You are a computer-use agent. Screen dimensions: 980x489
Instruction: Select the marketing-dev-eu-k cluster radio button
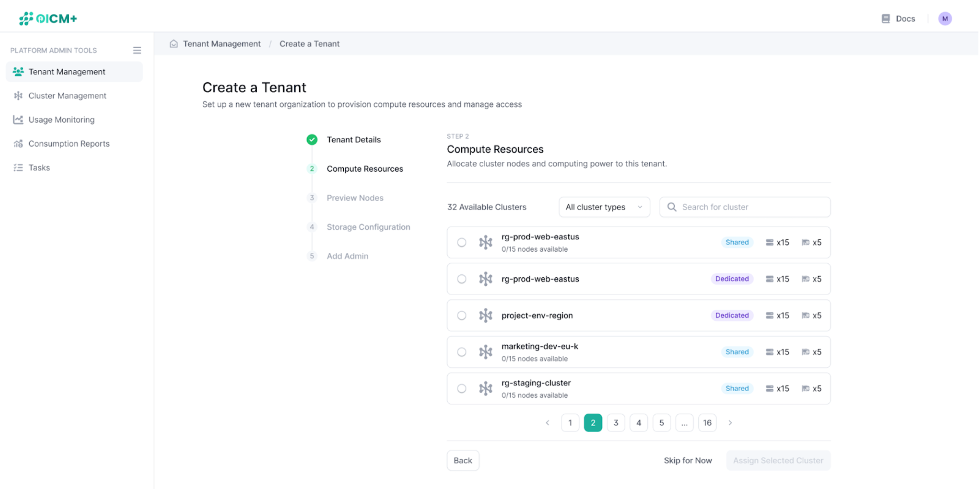pyautogui.click(x=461, y=352)
